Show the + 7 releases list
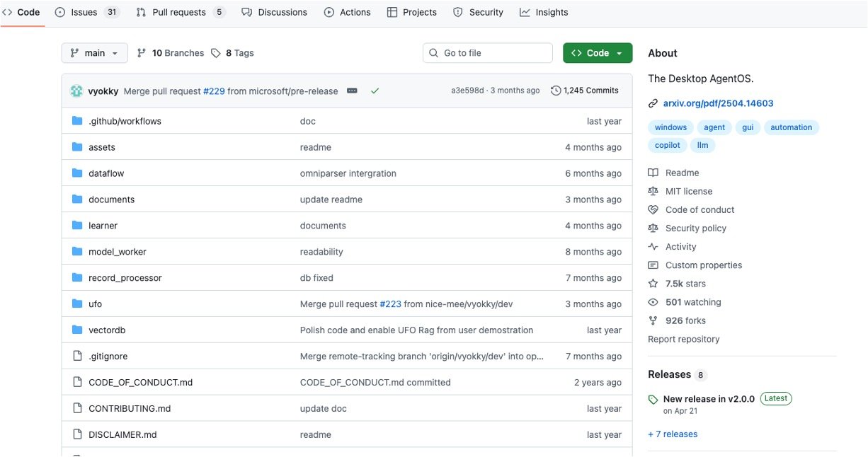 click(673, 434)
